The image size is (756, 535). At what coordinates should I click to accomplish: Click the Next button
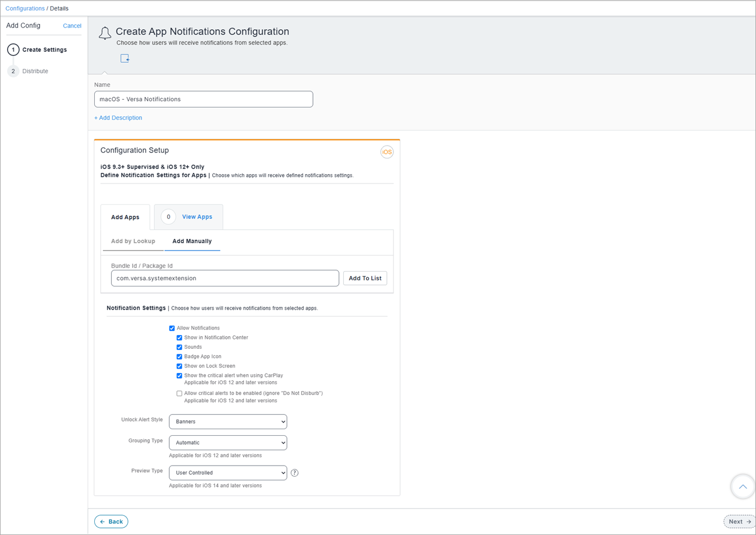click(739, 521)
